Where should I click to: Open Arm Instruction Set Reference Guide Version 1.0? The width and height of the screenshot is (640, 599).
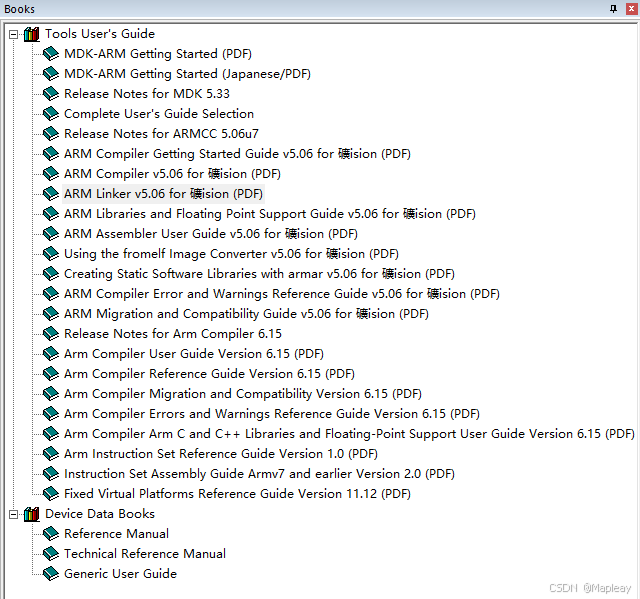tap(221, 454)
